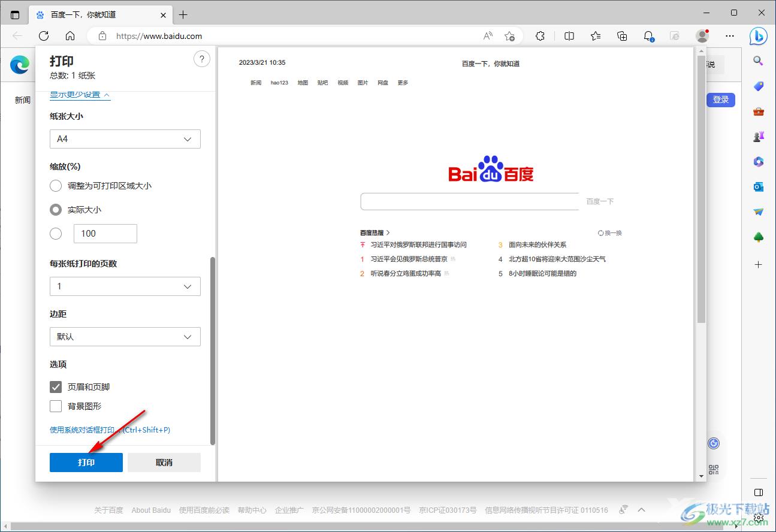Open 每张纸打印的页数 dropdown
Screen dimensions: 776x532
click(x=125, y=286)
